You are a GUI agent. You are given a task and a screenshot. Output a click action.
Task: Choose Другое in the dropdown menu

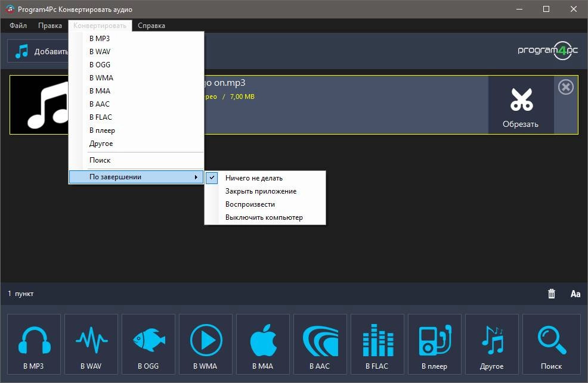click(x=136, y=144)
